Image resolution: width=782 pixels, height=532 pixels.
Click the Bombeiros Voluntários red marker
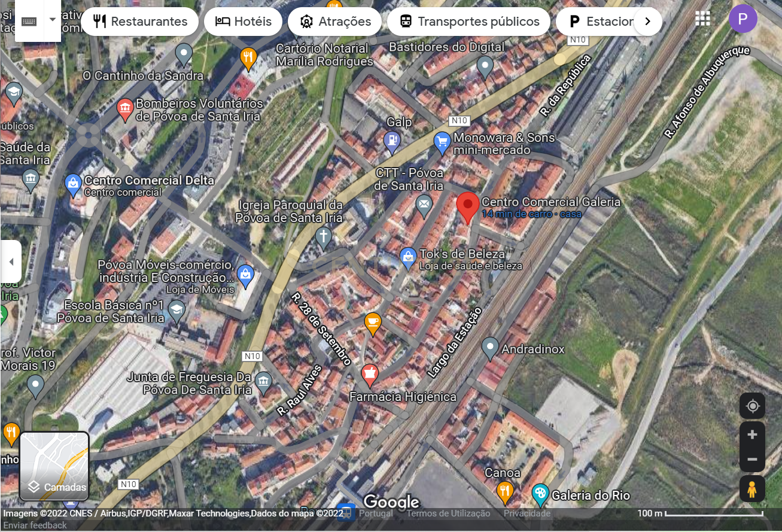(x=125, y=110)
